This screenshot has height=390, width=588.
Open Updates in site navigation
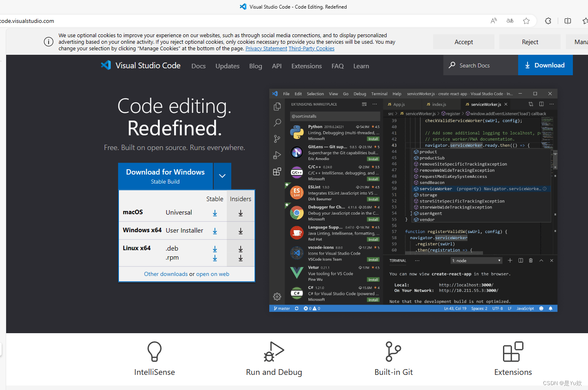point(228,66)
